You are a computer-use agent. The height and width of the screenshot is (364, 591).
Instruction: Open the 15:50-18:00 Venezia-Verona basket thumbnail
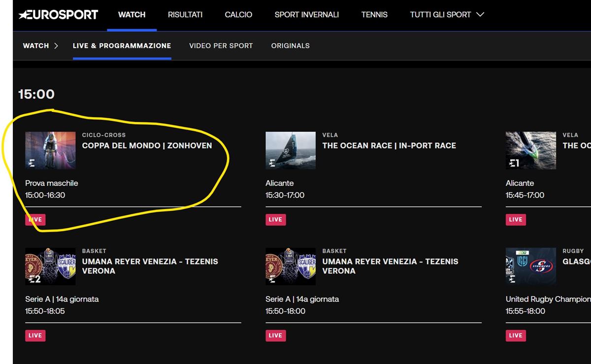click(x=291, y=266)
